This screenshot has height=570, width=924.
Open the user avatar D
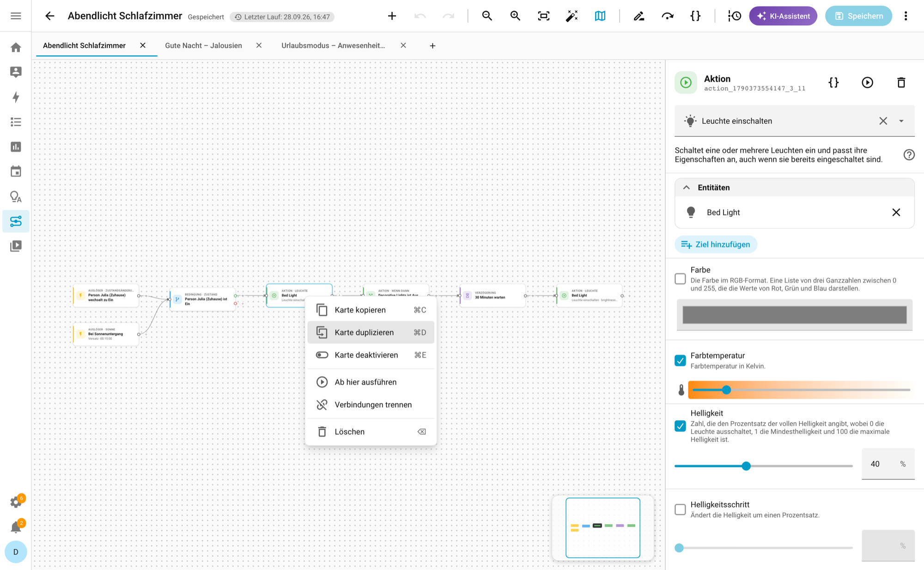tap(16, 552)
